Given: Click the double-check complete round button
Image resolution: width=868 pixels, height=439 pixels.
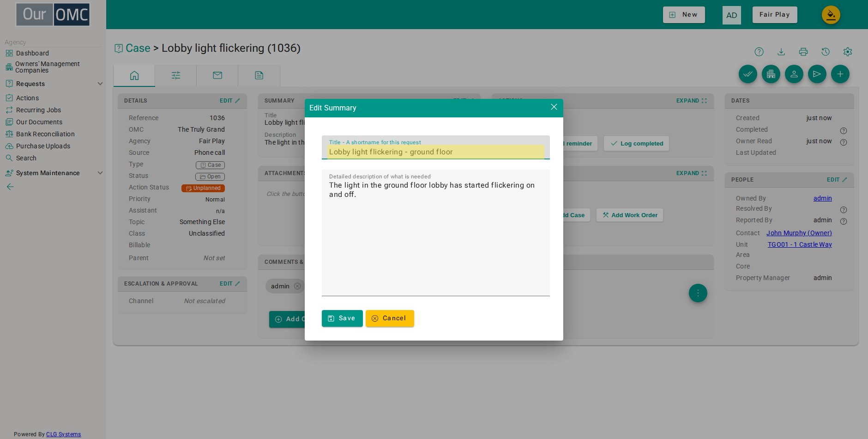Looking at the screenshot, I should tap(748, 74).
